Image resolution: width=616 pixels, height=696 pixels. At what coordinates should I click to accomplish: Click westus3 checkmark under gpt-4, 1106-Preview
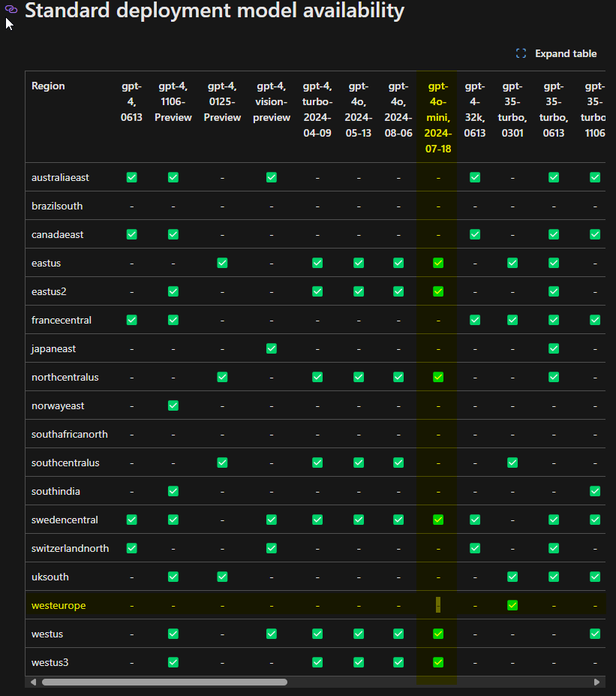(173, 663)
